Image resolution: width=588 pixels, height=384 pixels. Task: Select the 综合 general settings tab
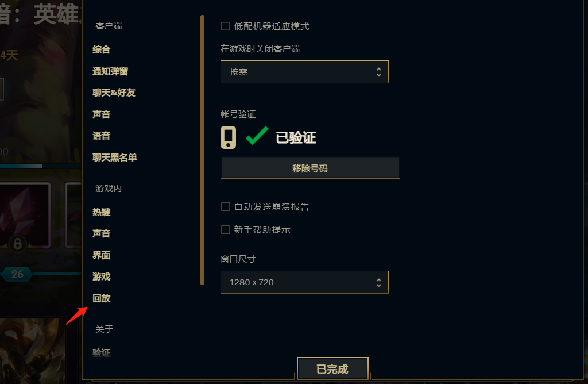[x=102, y=50]
